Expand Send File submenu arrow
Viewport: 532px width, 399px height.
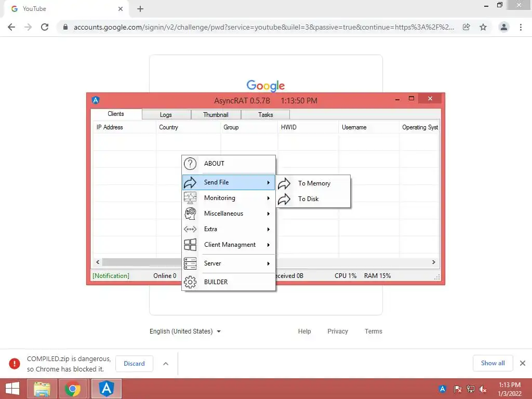269,182
